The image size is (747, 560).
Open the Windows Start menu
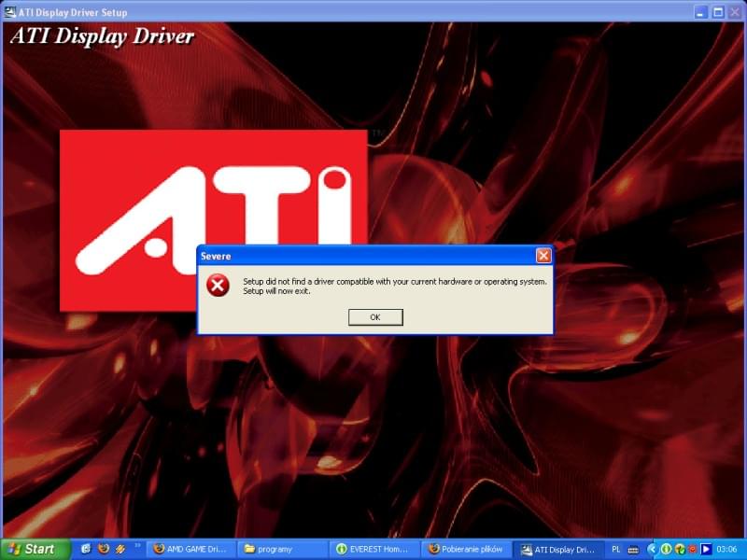[x=35, y=549]
